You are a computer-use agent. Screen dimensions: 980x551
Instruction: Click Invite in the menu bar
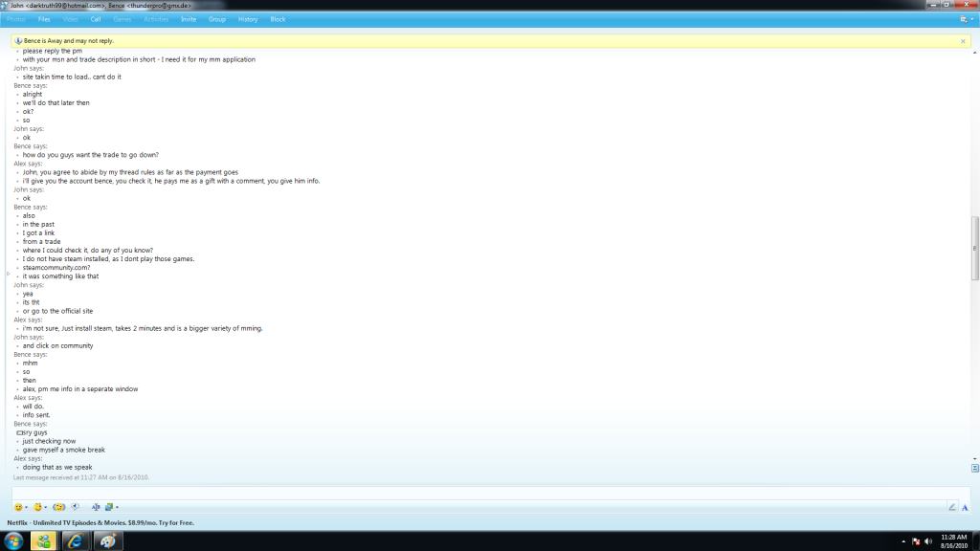[x=189, y=19]
